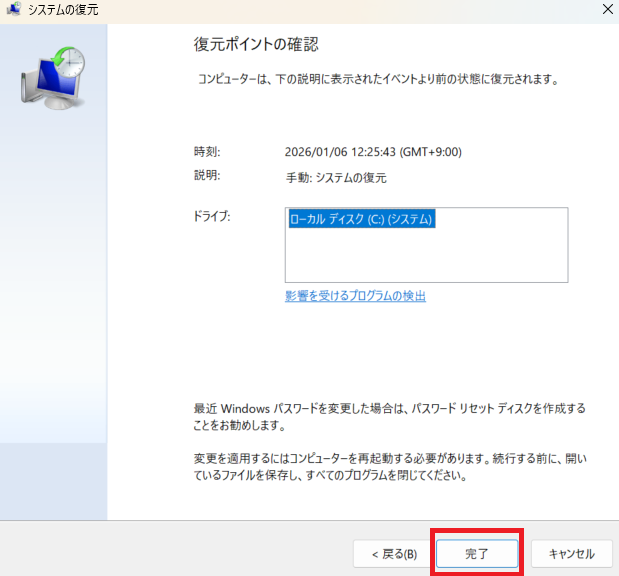Click the blue decorative left side panel
Image resolution: width=619 pixels, height=576 pixels.
[x=53, y=300]
